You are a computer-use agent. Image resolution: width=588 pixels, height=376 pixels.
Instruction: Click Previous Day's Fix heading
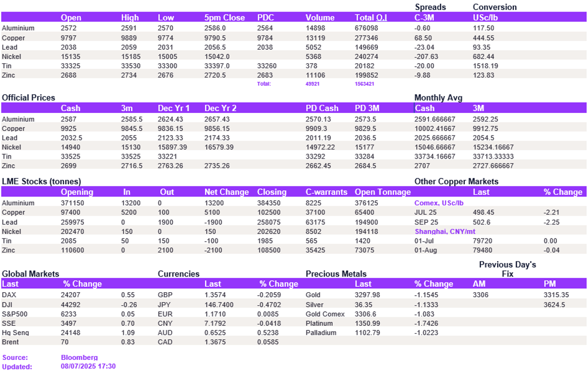tap(508, 269)
